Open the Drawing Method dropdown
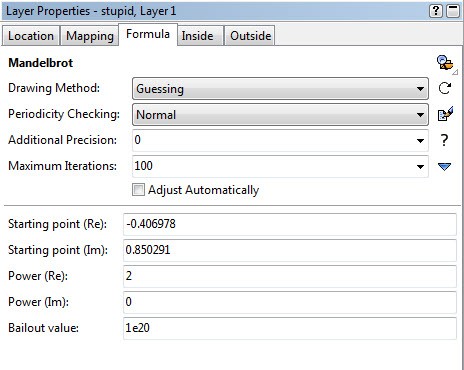The image size is (464, 370). (280, 89)
